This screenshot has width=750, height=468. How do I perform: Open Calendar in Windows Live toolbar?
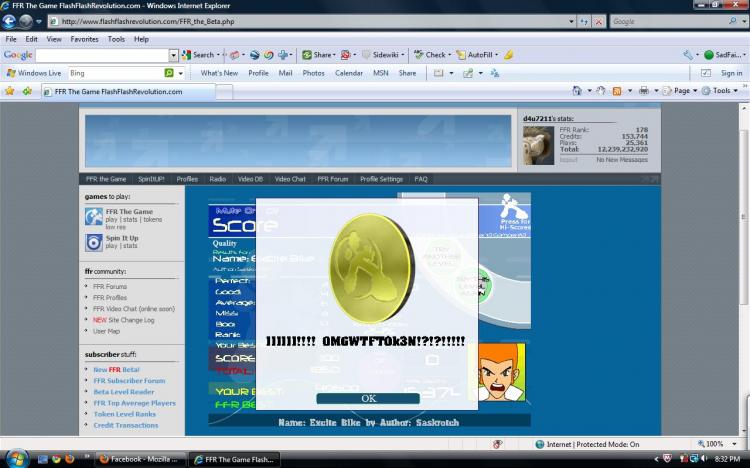[x=349, y=73]
